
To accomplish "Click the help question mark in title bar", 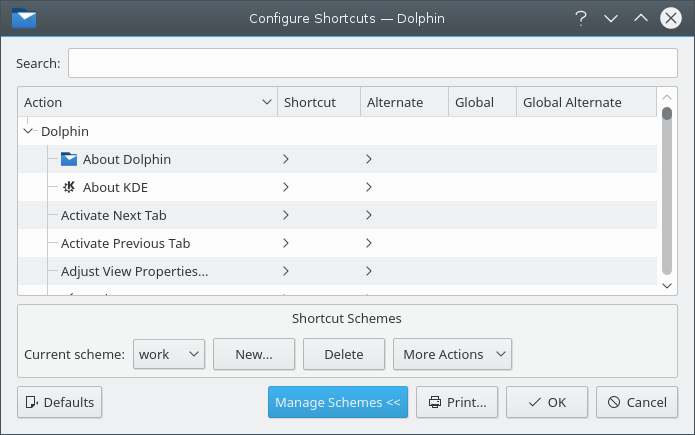I will (580, 18).
